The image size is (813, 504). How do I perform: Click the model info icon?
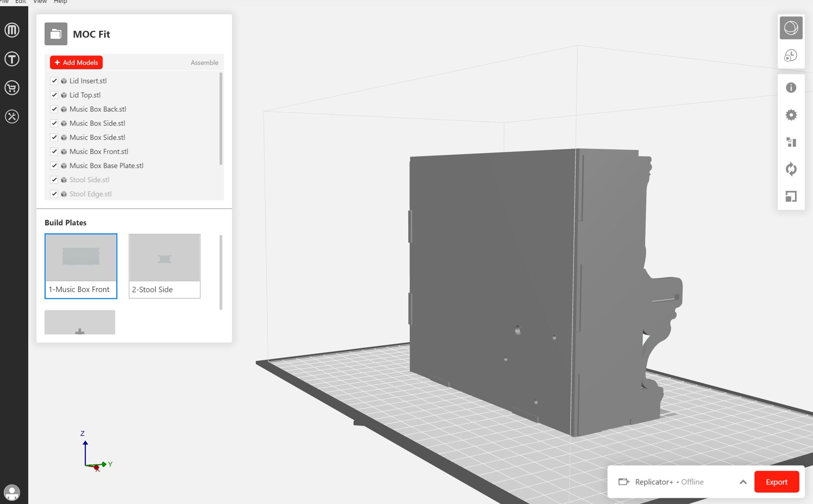(x=791, y=88)
